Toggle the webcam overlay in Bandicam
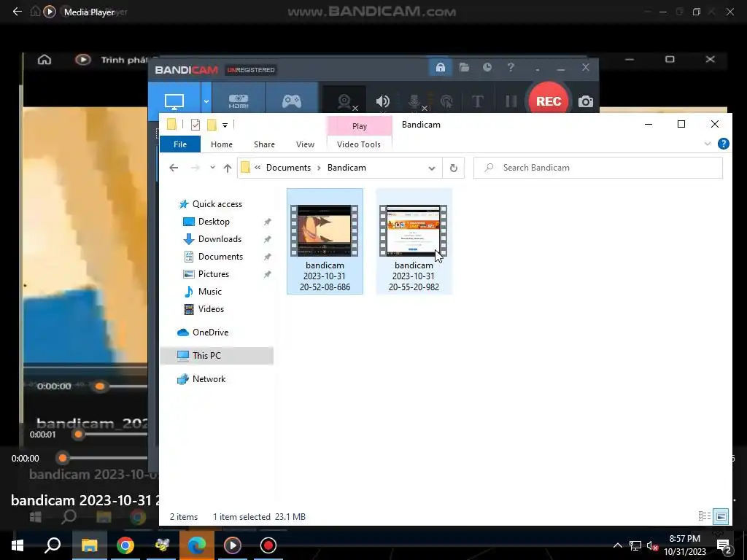The height and width of the screenshot is (560, 747). pos(345,101)
